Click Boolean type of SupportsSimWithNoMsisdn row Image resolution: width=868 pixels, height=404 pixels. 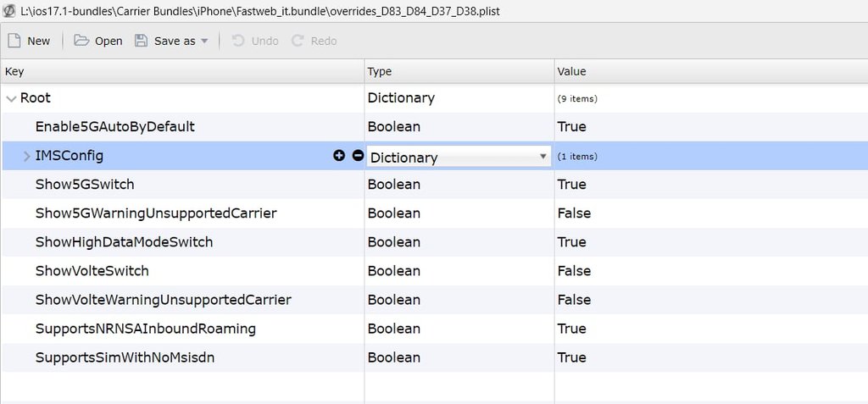(x=394, y=357)
